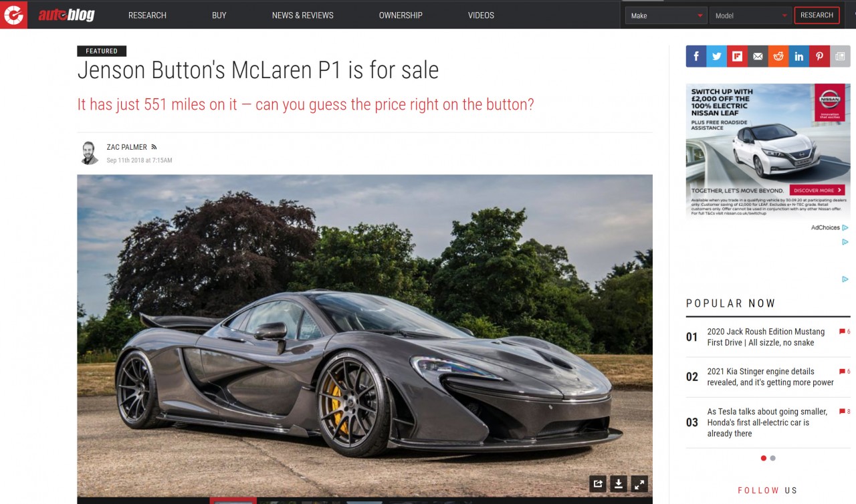Download the McLaren P1 photo

pyautogui.click(x=619, y=484)
